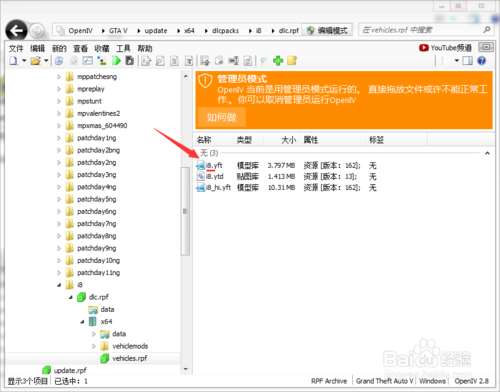500x392 pixels.
Task: Click the GTA V breadcrumb segment
Action: 118,31
